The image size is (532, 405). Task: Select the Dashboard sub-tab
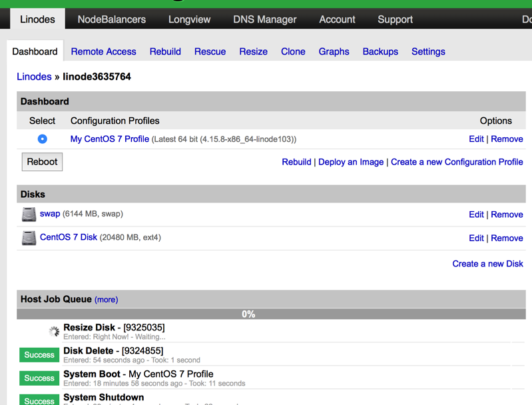(35, 51)
